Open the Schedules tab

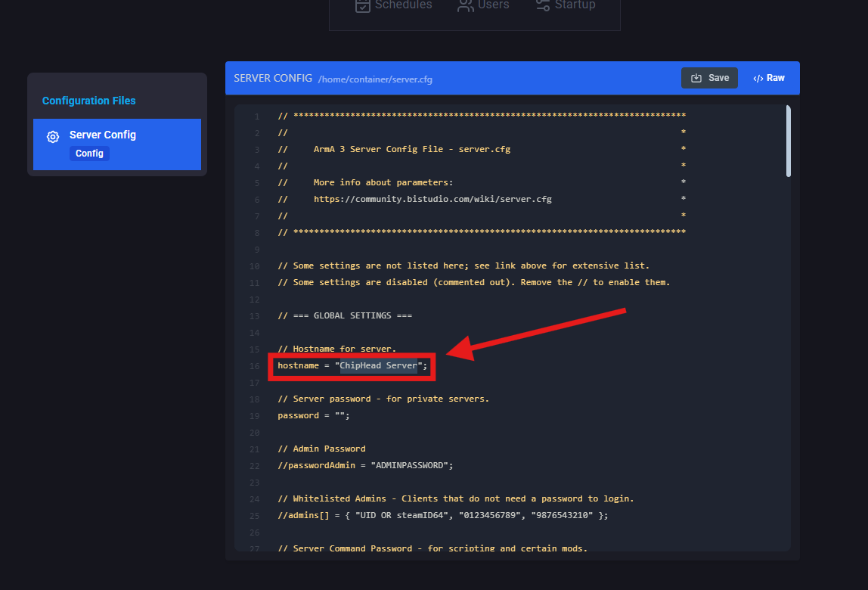394,5
